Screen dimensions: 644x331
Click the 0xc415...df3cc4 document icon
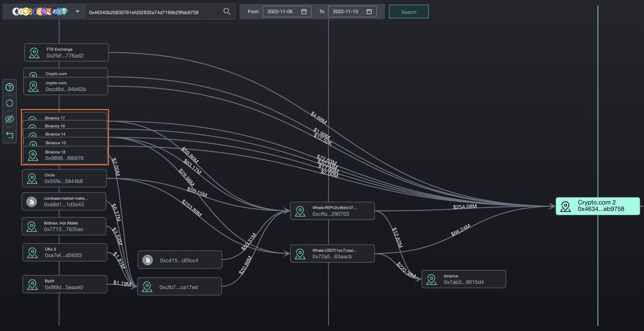pos(148,260)
